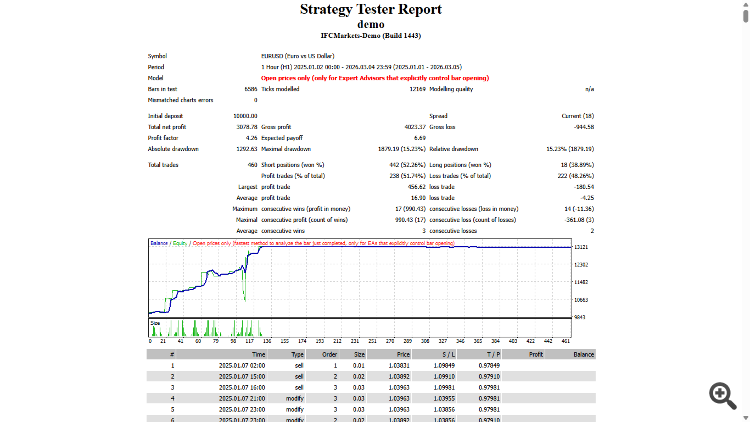750x422 pixels.
Task: Click the '18 (38.89%)' long positions value
Action: (x=577, y=165)
